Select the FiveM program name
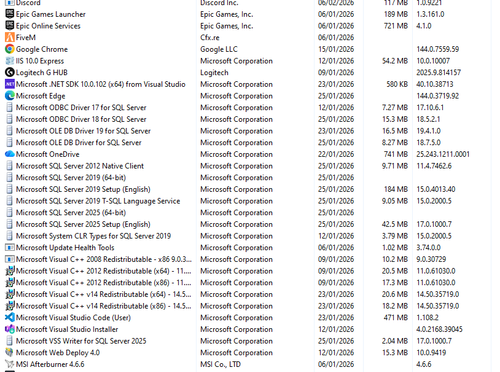This screenshot has width=500, height=372. pyautogui.click(x=26, y=37)
